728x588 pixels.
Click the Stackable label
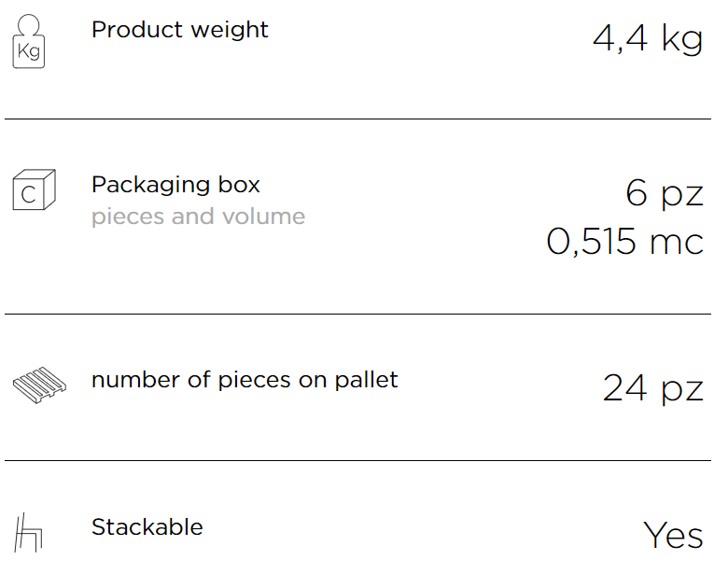tap(147, 527)
